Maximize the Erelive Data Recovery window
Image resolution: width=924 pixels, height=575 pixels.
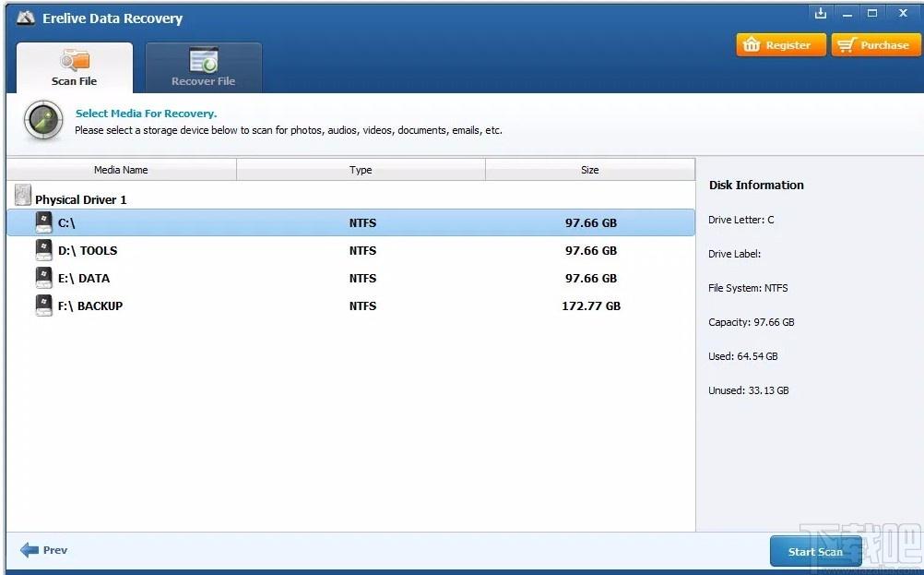point(872,13)
